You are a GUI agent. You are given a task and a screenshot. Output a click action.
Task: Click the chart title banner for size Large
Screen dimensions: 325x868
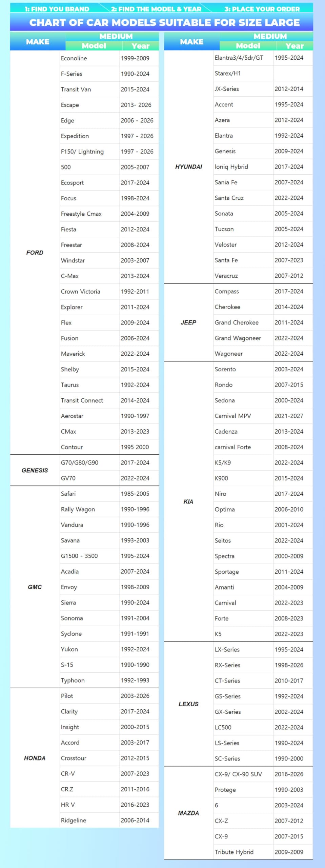coord(164,22)
